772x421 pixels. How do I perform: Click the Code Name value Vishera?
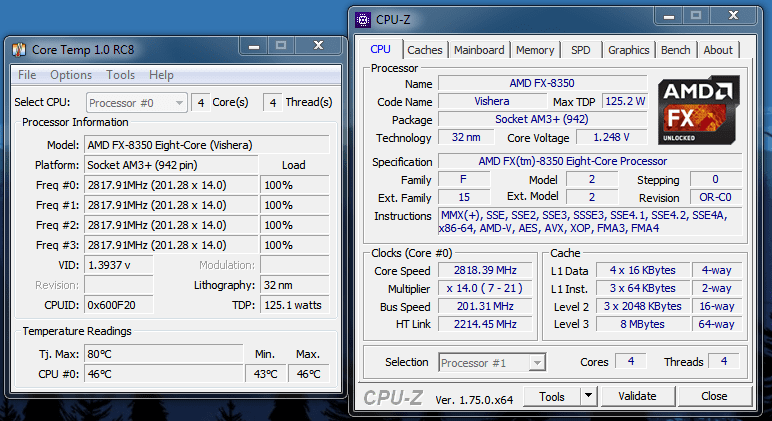[x=492, y=101]
